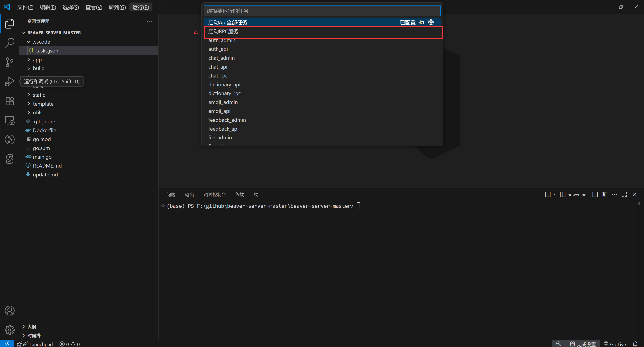This screenshot has height=347, width=644.
Task: Click the zoom magnifier in status bar
Action: tap(559, 344)
